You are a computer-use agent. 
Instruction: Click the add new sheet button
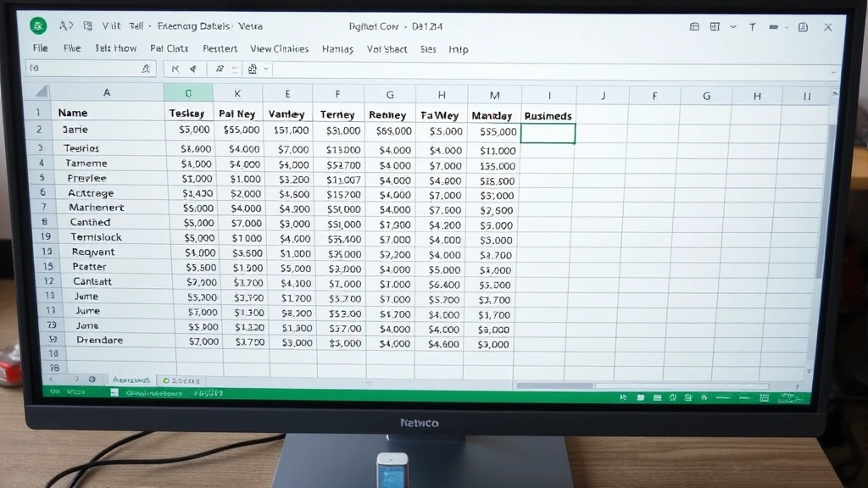(x=92, y=380)
